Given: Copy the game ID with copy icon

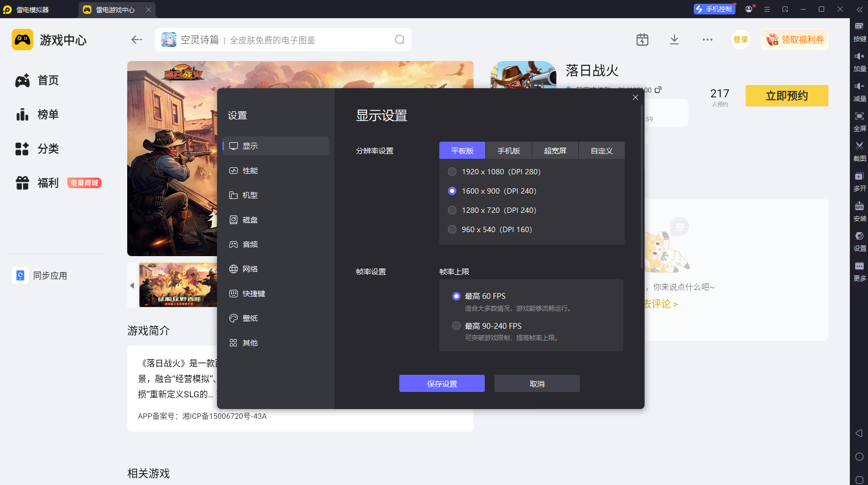Looking at the screenshot, I should click(x=658, y=90).
